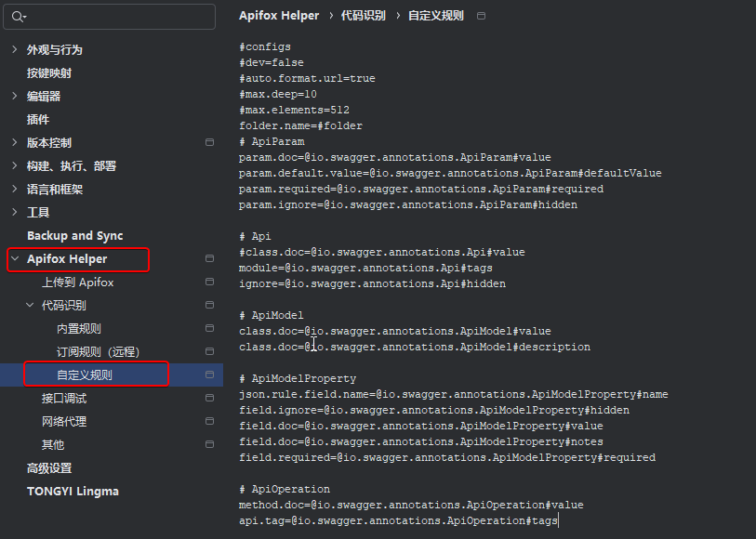Image resolution: width=756 pixels, height=539 pixels.
Task: Click the project-scope icon beside Apifox Helper row
Action: point(209,258)
